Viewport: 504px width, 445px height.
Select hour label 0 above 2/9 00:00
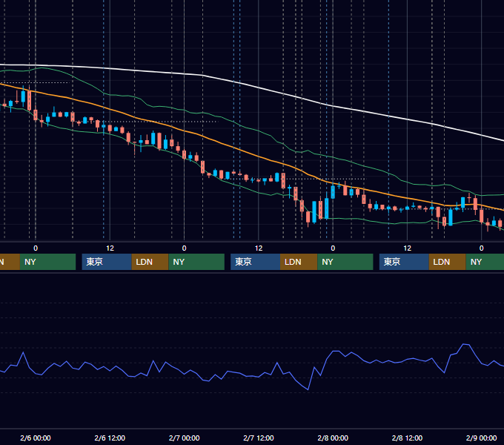click(x=482, y=248)
